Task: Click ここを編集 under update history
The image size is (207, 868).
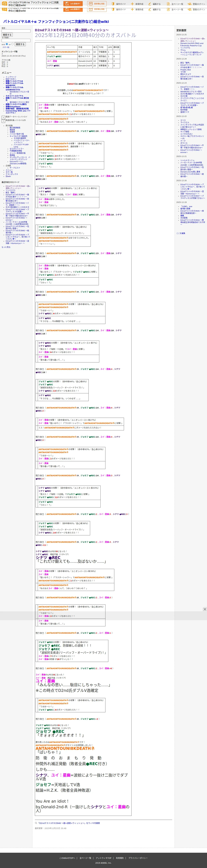Action: click(x=181, y=233)
